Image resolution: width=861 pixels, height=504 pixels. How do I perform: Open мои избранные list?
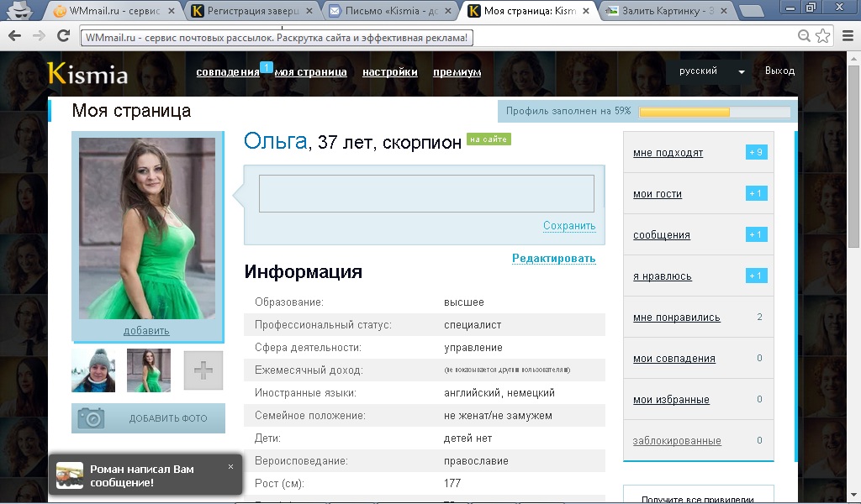(x=671, y=400)
